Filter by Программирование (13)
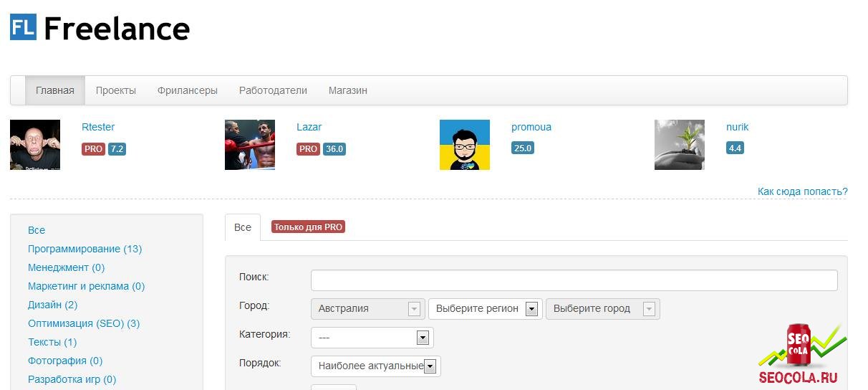Screen dimensions: 868x390 [85, 249]
